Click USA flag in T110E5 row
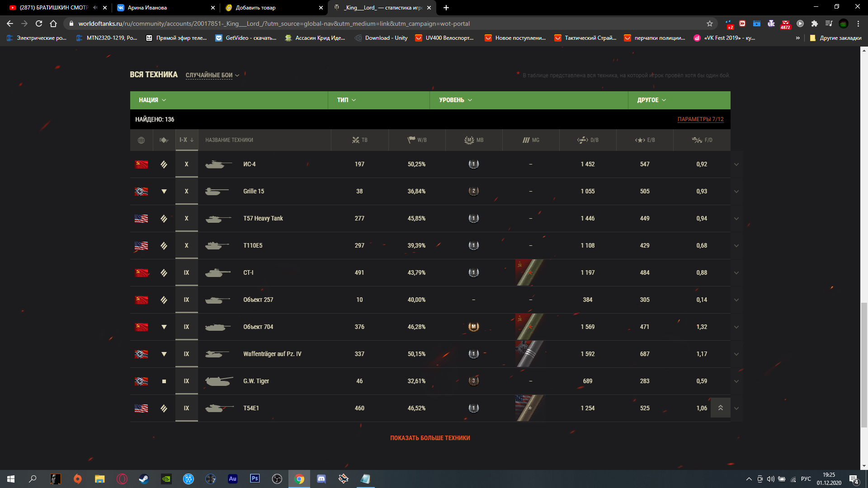Image resolution: width=868 pixels, height=488 pixels. (x=142, y=246)
